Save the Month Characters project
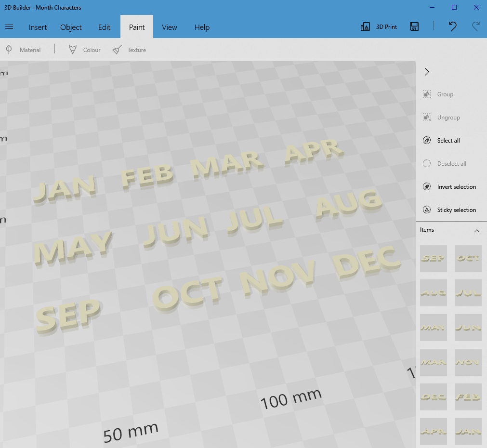This screenshot has height=448, width=487. [x=414, y=26]
